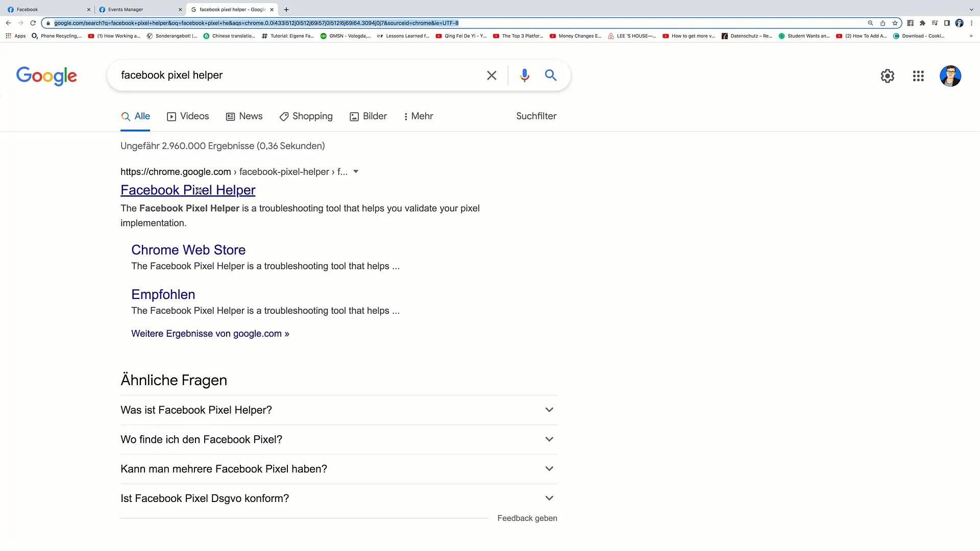980x551 pixels.
Task: Select the Bilder results tab
Action: pos(368,116)
